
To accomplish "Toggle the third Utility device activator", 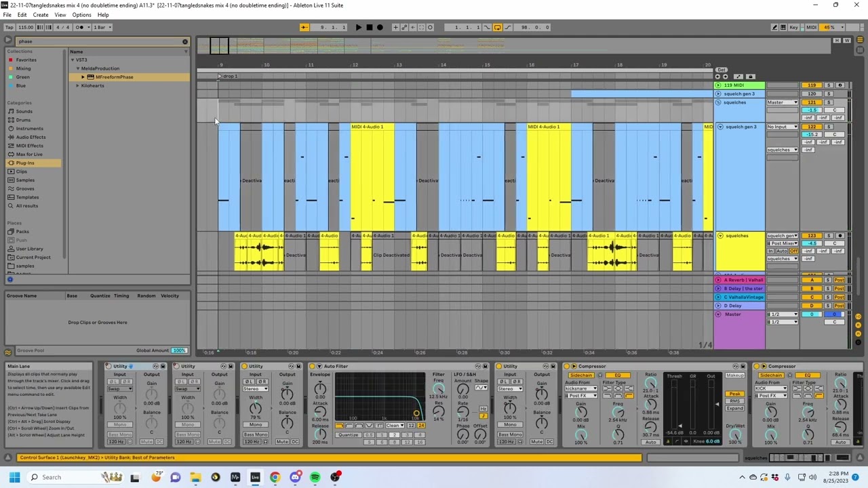I will point(245,367).
